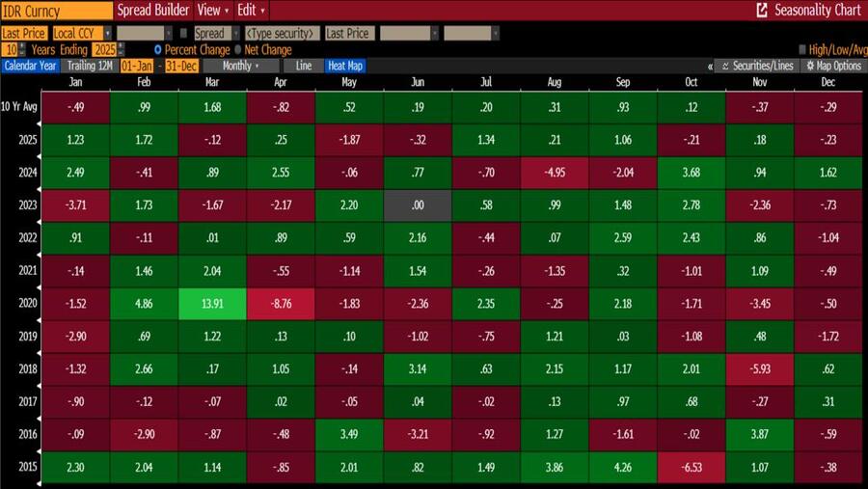This screenshot has width=868, height=489.
Task: Click the Seasonality Chart pop-out icon
Action: pos(762,10)
